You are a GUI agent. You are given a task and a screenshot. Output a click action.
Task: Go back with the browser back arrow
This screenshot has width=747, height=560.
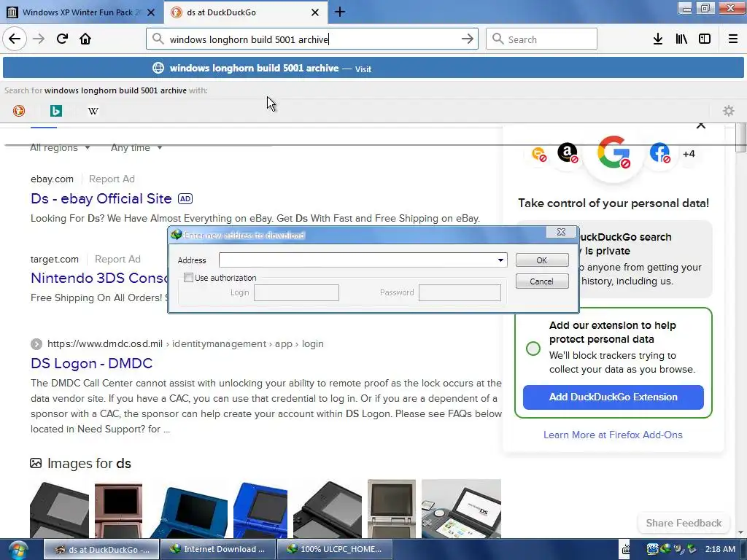(x=15, y=39)
